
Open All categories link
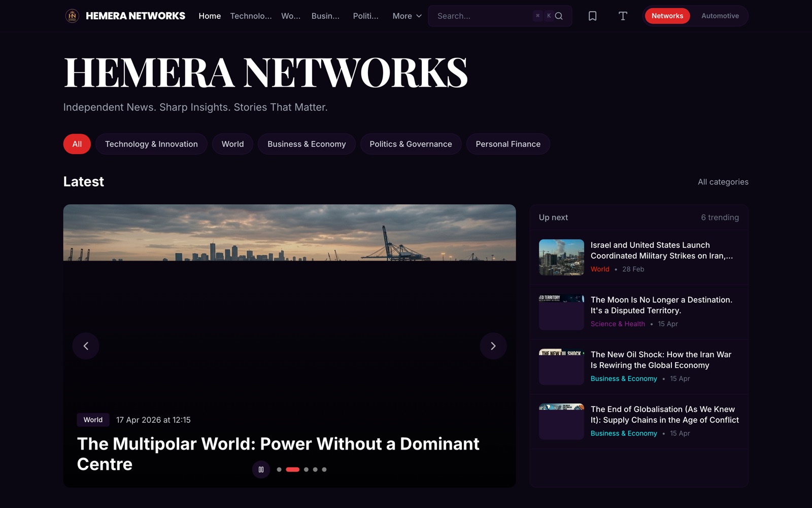[x=723, y=182]
